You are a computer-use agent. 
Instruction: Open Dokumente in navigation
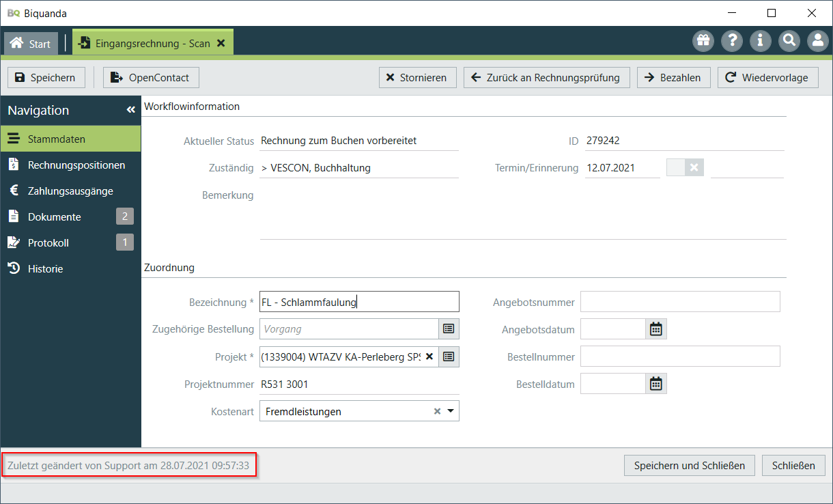click(x=55, y=217)
